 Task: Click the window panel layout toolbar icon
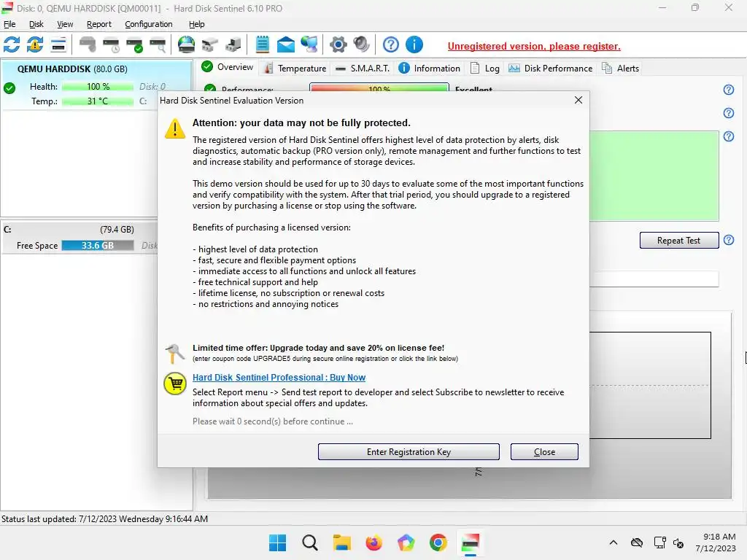(58, 44)
